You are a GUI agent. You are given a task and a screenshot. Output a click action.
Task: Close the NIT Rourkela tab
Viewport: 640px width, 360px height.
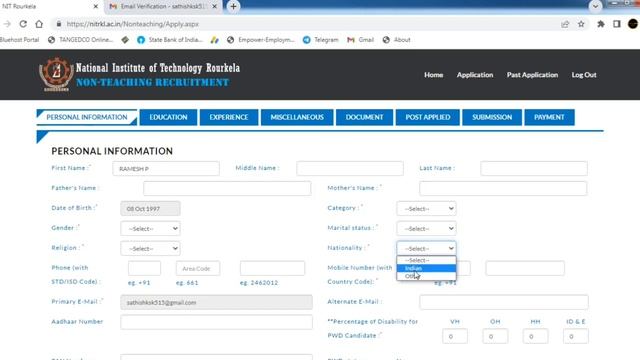point(96,7)
